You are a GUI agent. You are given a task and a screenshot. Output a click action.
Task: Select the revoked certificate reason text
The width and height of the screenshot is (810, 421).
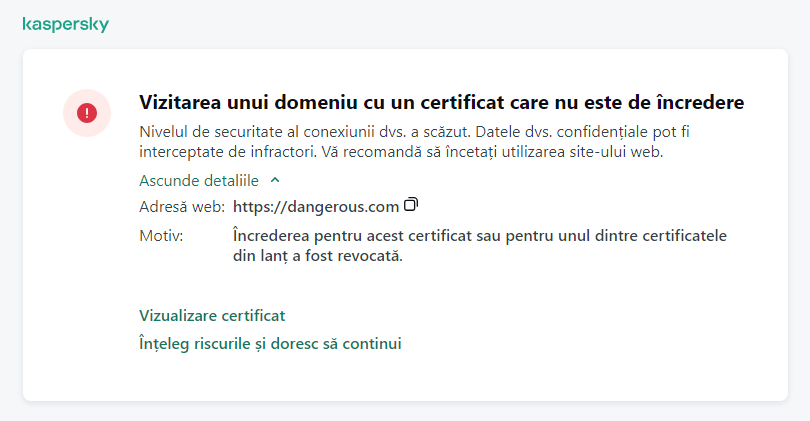(478, 246)
